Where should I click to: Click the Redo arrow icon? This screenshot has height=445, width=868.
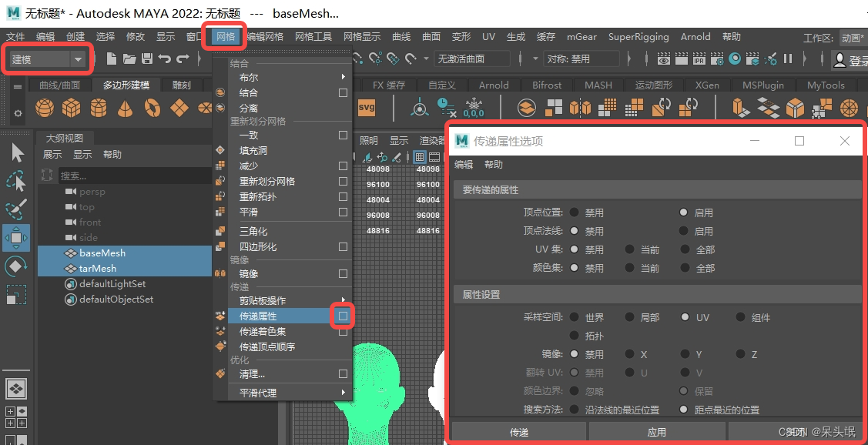[183, 58]
